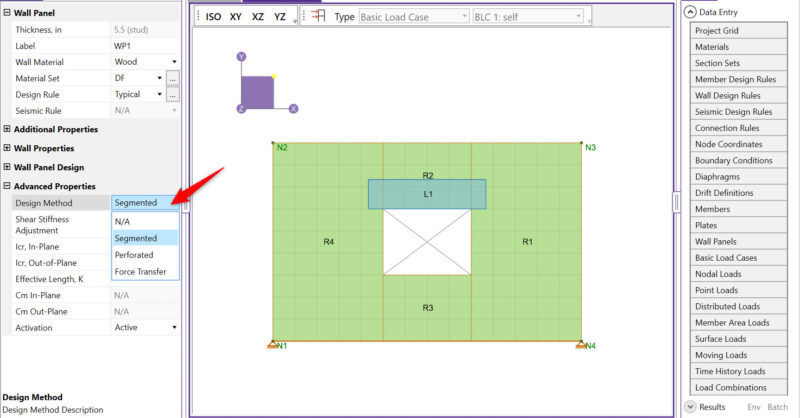Switch view to XY plane

click(x=236, y=17)
